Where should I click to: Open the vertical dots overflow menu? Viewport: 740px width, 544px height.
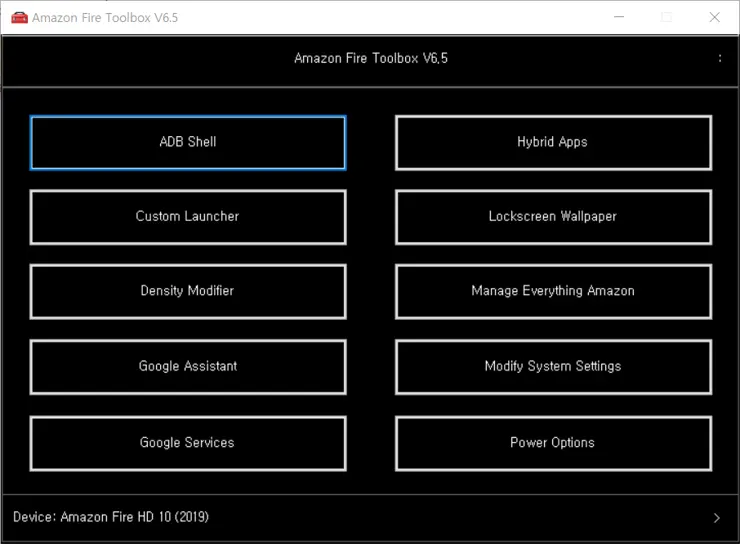(720, 58)
